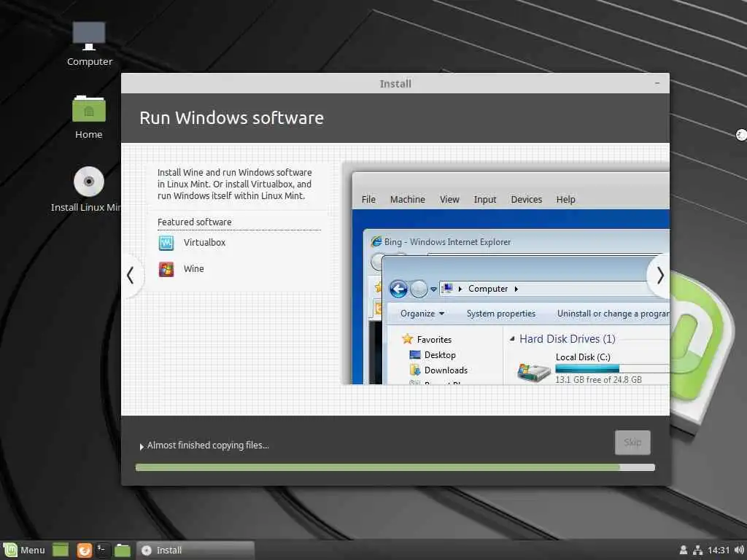The width and height of the screenshot is (747, 560).
Task: Click the Input menu in the slideshow image
Action: coord(485,199)
